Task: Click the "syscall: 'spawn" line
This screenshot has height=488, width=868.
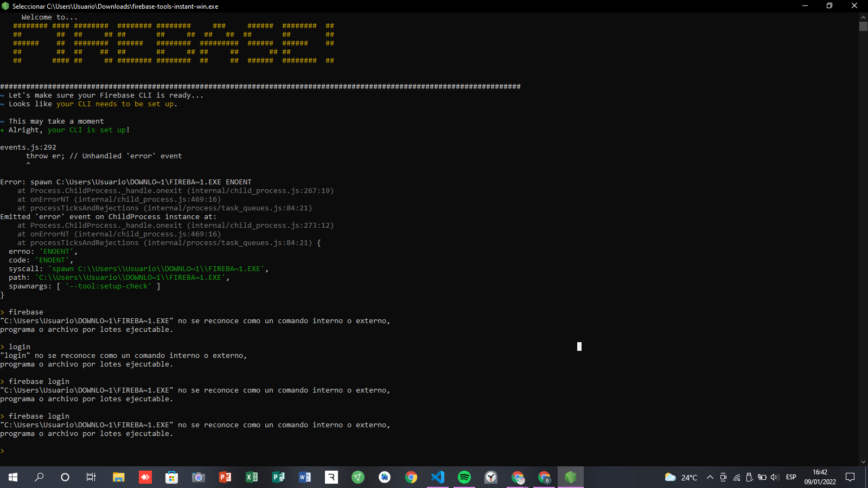Action: [138, 269]
